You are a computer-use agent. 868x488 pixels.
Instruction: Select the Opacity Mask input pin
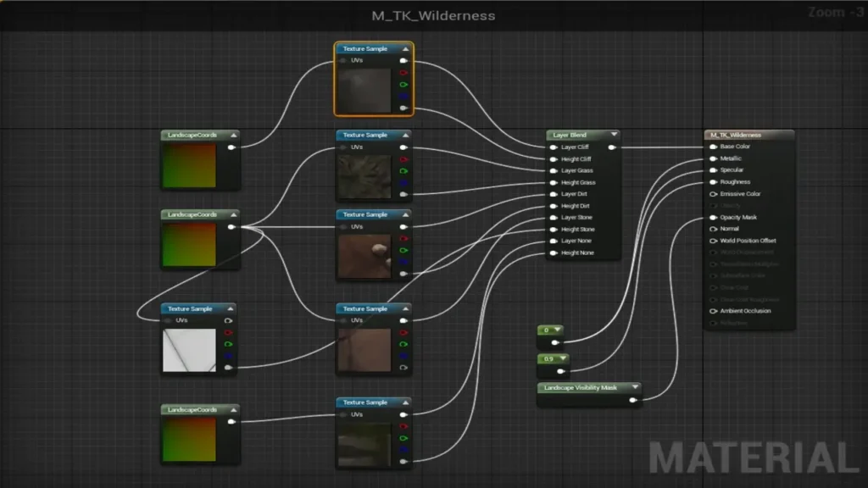click(x=712, y=217)
